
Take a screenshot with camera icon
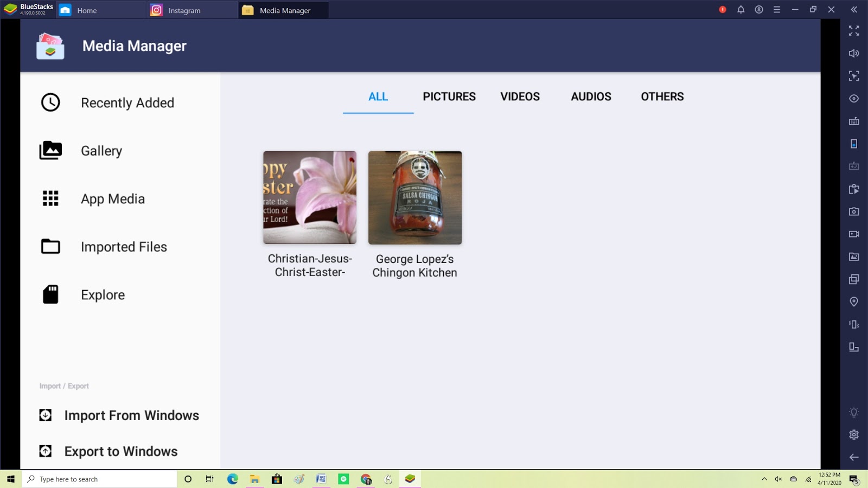(854, 211)
